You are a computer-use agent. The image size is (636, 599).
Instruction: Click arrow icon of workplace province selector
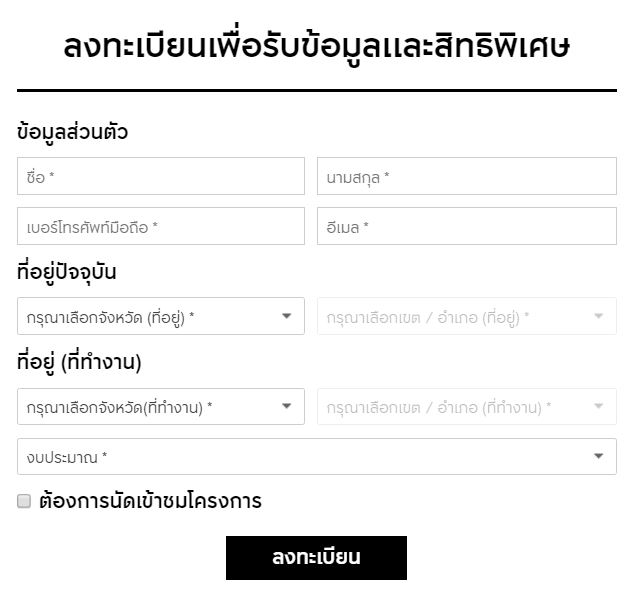287,406
